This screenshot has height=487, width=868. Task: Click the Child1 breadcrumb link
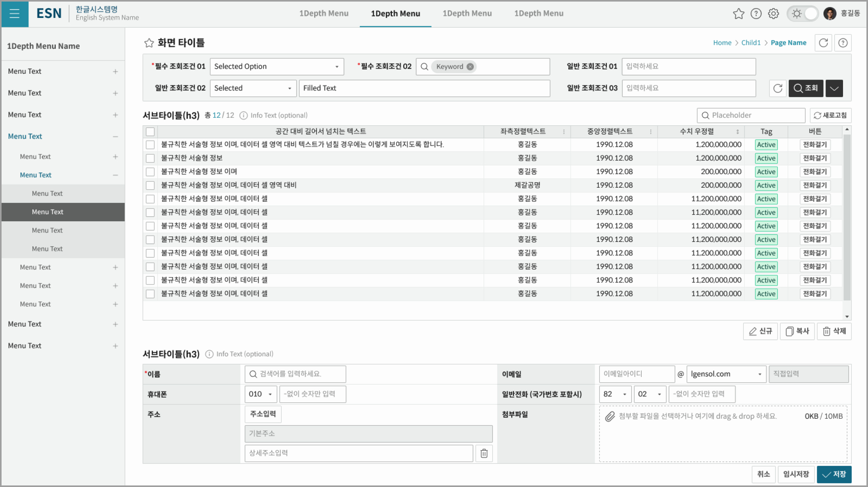click(751, 43)
